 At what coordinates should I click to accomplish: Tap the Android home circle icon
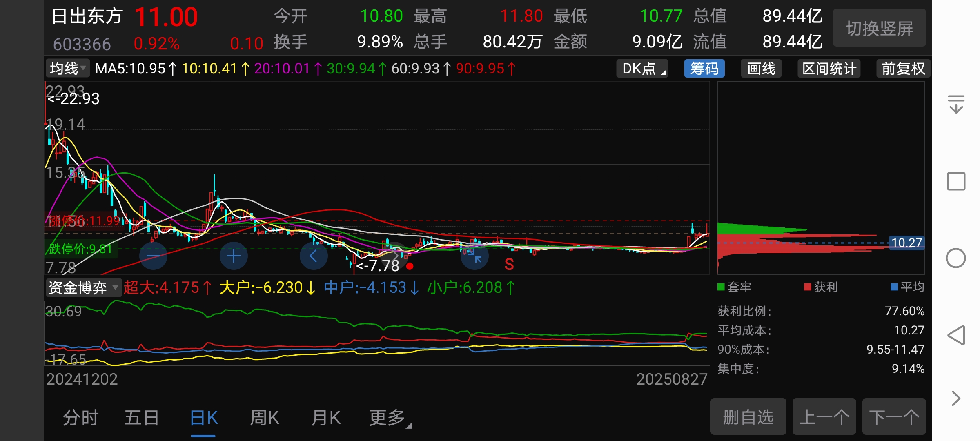[956, 258]
